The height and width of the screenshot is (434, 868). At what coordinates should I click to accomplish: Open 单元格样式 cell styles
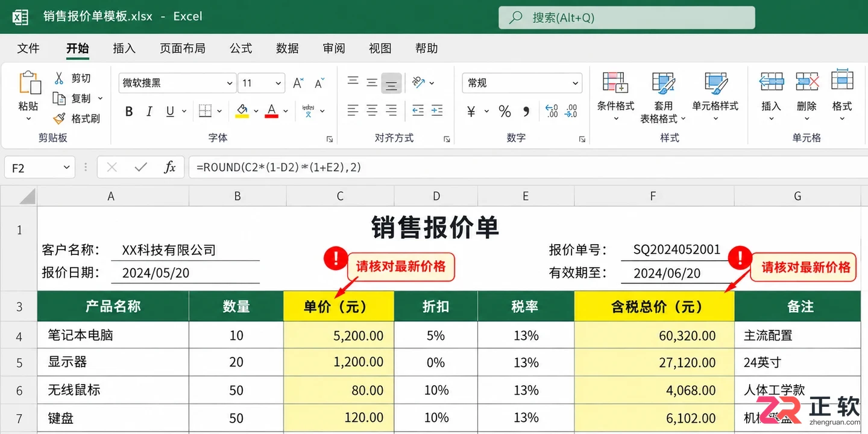[x=715, y=95]
